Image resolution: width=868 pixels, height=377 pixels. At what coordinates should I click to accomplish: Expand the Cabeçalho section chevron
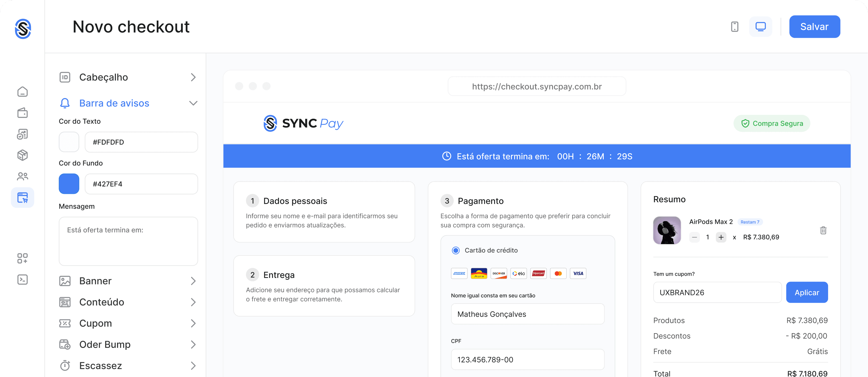(193, 77)
